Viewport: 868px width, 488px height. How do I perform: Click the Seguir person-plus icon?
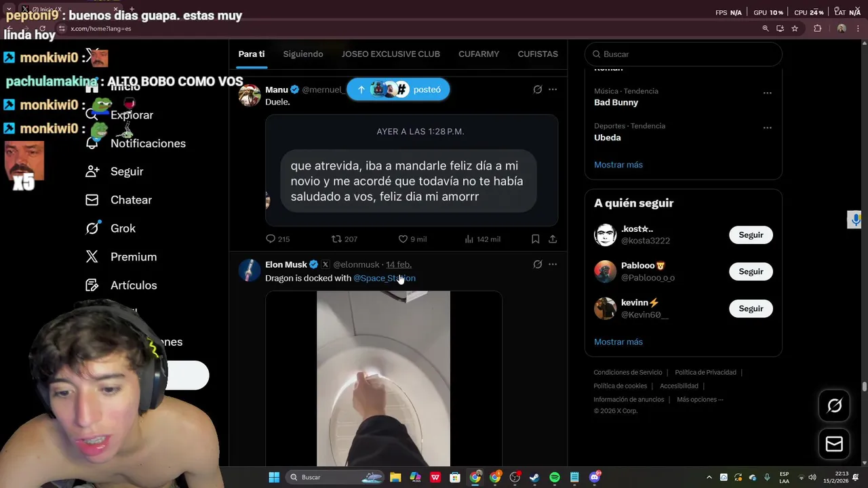tap(92, 171)
